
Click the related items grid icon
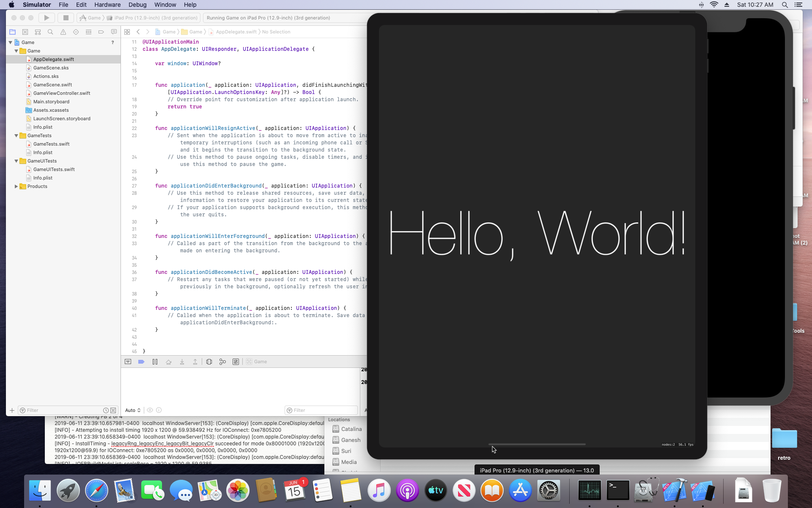coord(127,32)
